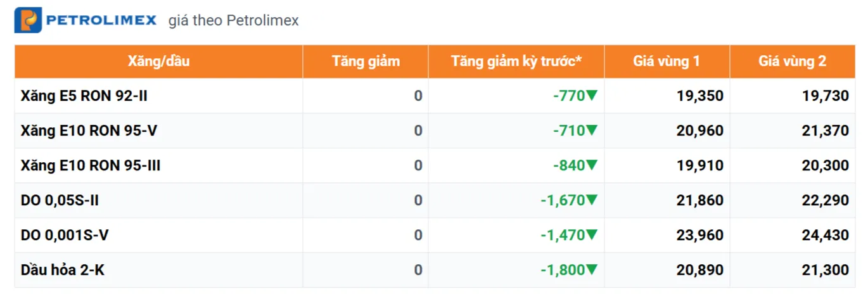
Task: Select the DO 0,001S-V row label
Action: [65, 236]
